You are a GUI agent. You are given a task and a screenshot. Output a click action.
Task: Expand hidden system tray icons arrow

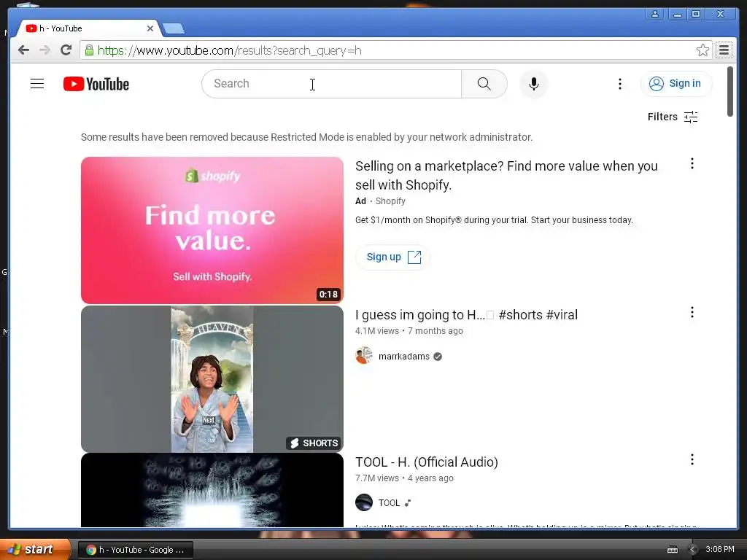[692, 550]
